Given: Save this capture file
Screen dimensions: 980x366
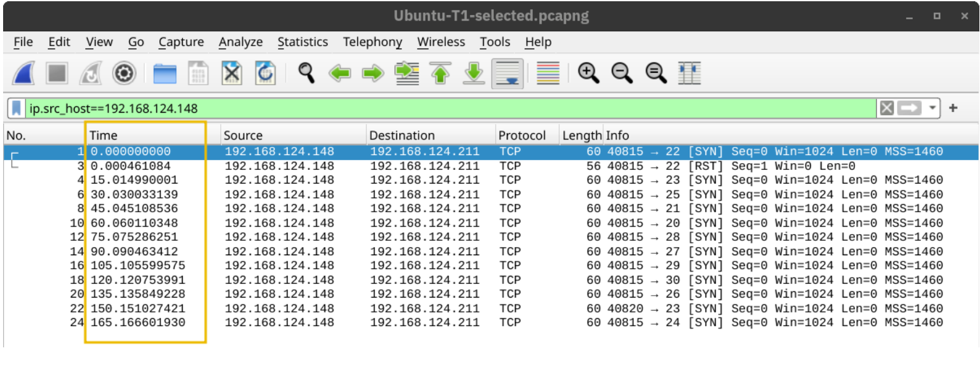Looking at the screenshot, I should click(198, 73).
